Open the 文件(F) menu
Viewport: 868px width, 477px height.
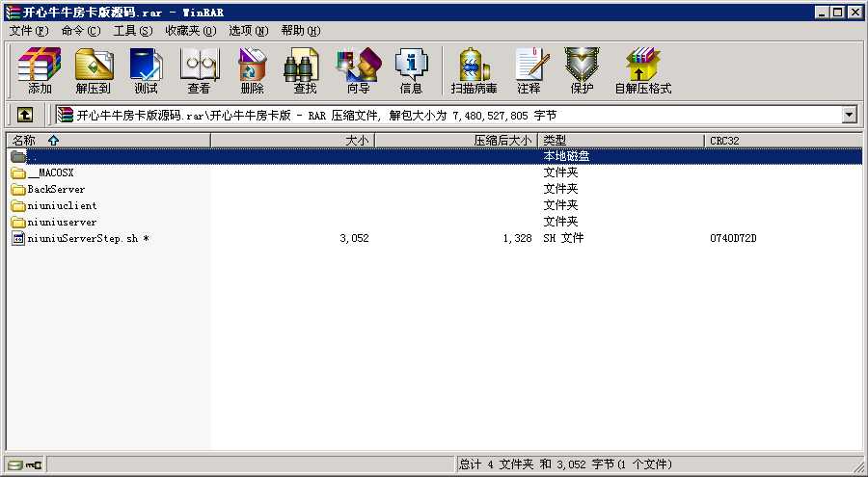click(29, 31)
